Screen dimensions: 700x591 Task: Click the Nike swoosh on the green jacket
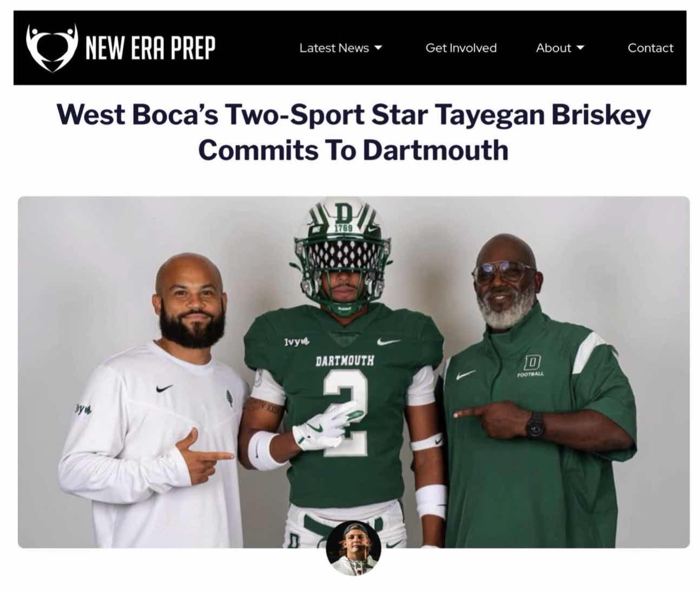point(466,375)
